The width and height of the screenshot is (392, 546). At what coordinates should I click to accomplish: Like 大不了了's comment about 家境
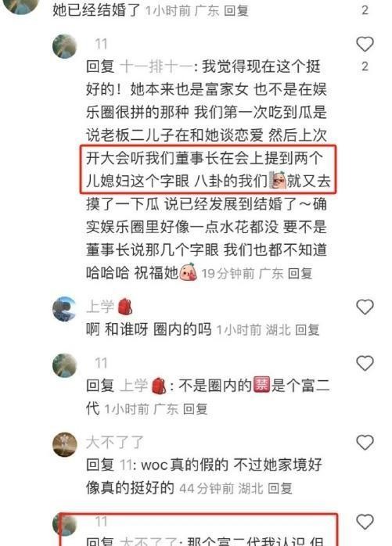(365, 443)
